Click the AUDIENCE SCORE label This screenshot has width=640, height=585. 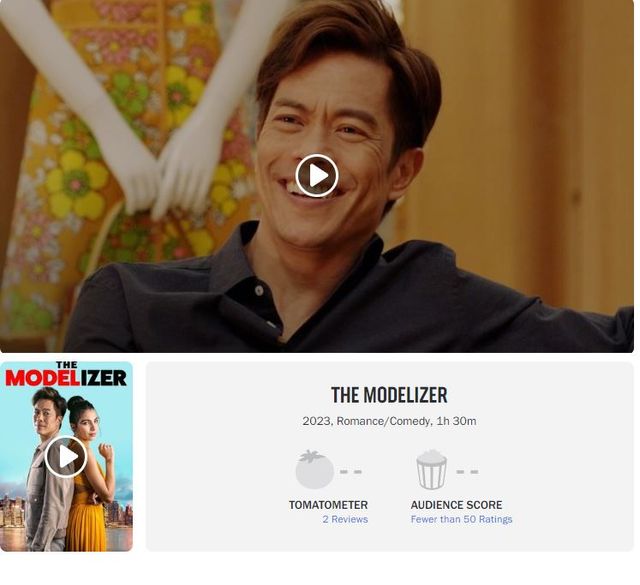click(x=456, y=505)
